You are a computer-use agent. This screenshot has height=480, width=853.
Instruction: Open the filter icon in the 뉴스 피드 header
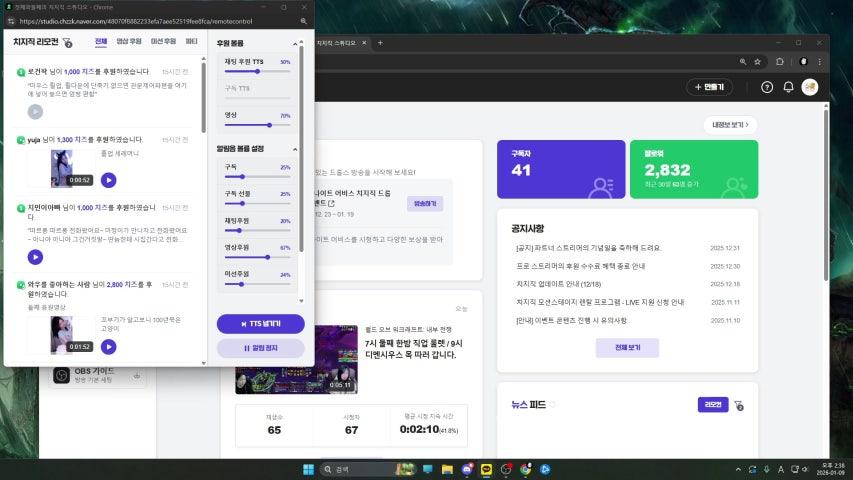(738, 405)
